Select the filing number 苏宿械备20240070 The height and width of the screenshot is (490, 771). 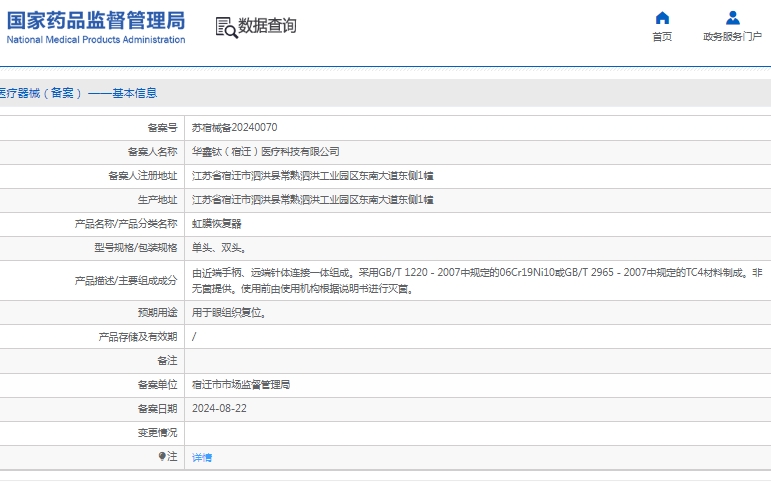(235, 128)
